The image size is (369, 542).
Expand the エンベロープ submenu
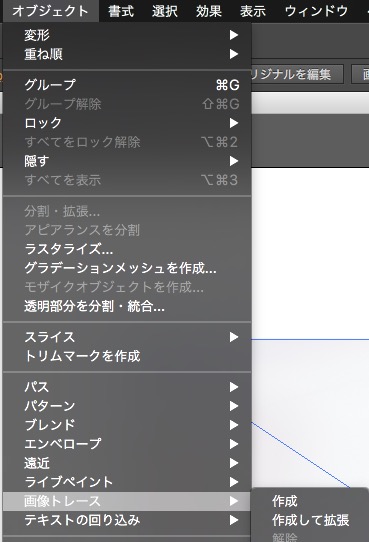(x=127, y=444)
